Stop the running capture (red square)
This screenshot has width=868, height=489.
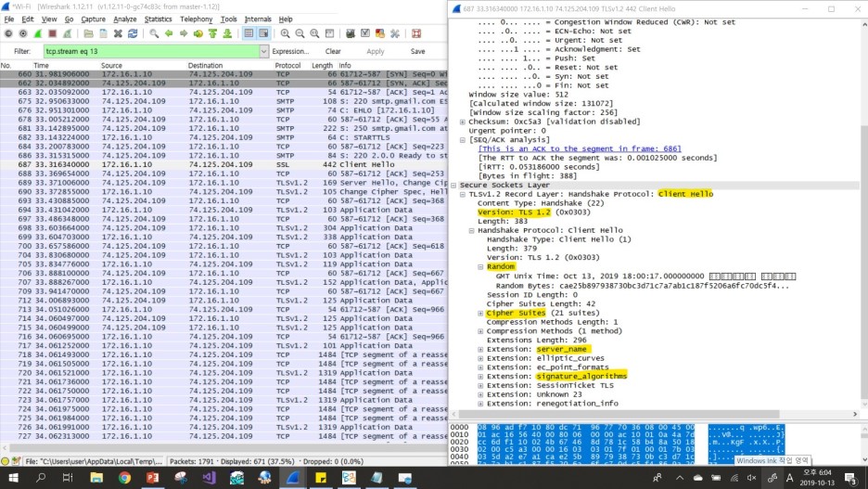click(53, 33)
